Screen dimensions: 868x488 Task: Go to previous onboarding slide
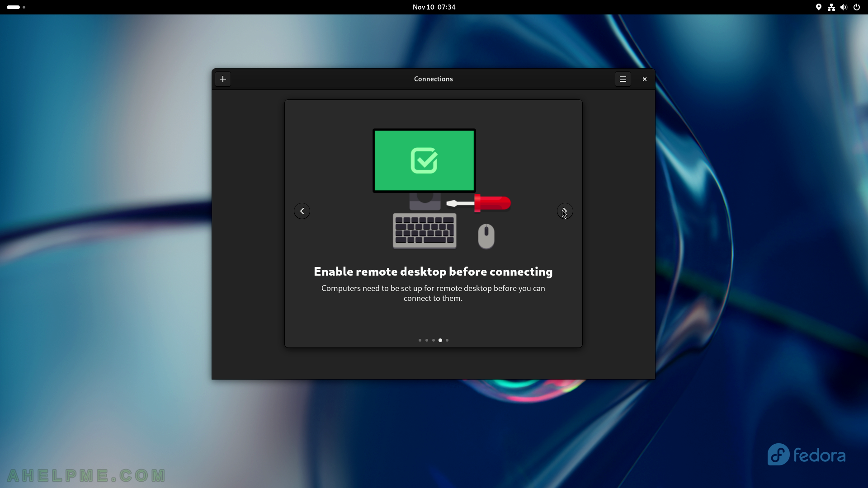pos(302,211)
